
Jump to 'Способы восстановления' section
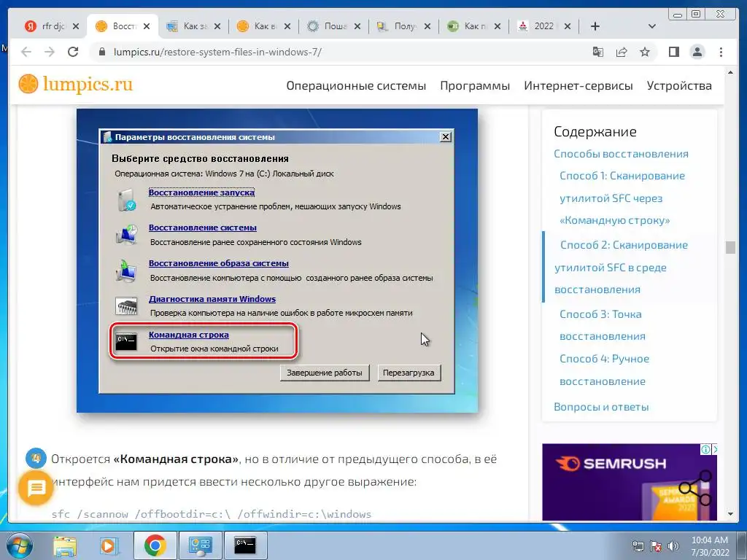621,154
